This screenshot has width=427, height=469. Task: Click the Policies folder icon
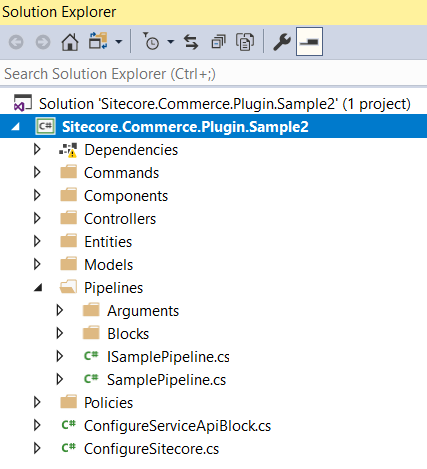[x=69, y=402]
